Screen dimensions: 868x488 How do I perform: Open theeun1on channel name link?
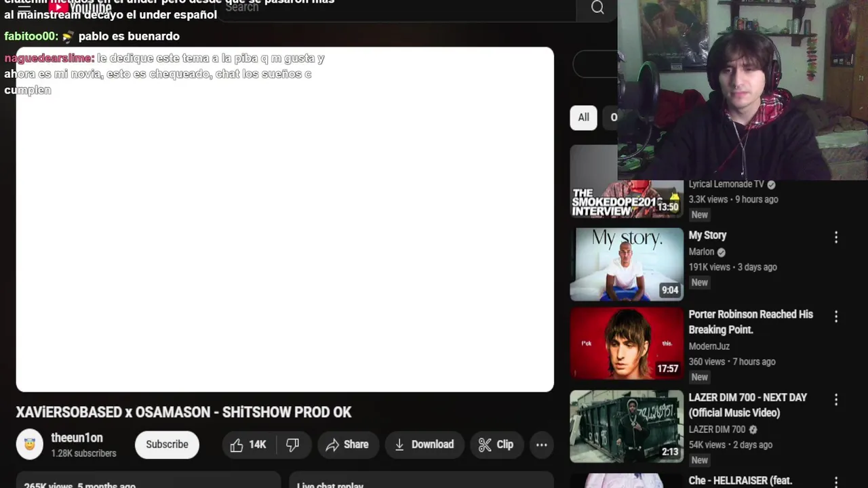click(77, 438)
